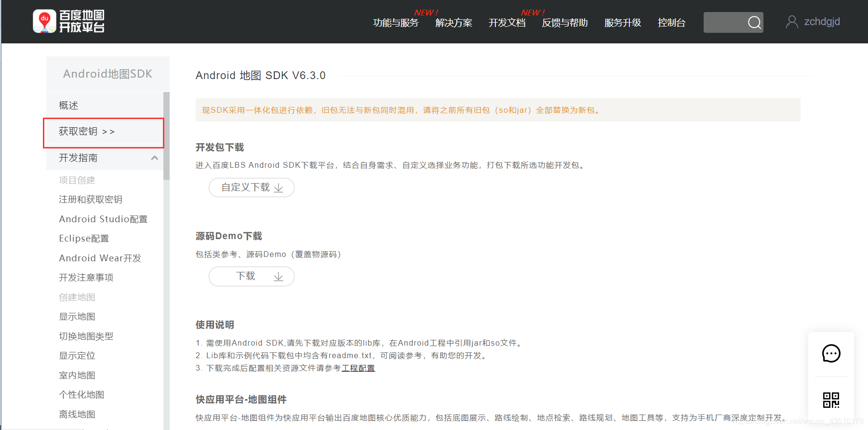Click the user profile avatar icon
The image size is (868, 430).
tap(791, 22)
